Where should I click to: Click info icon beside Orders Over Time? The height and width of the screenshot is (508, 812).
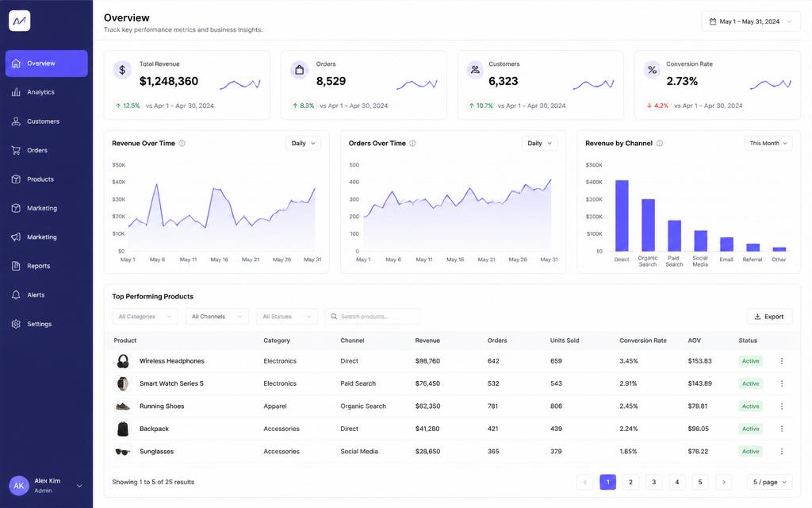coord(412,144)
